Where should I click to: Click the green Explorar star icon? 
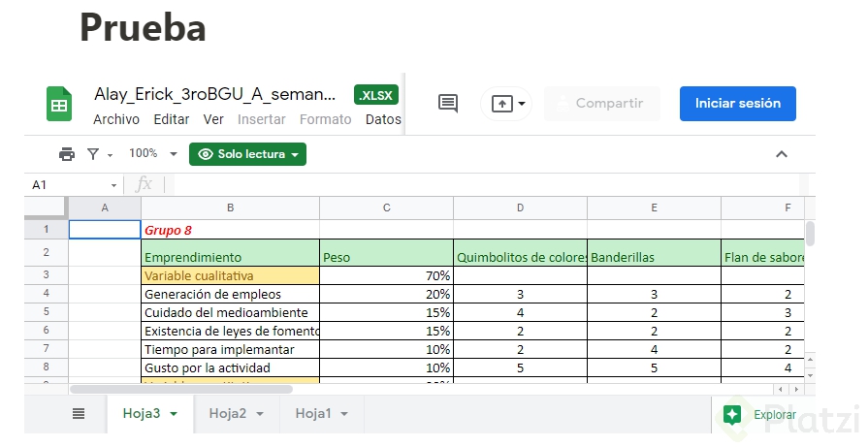pos(732,414)
